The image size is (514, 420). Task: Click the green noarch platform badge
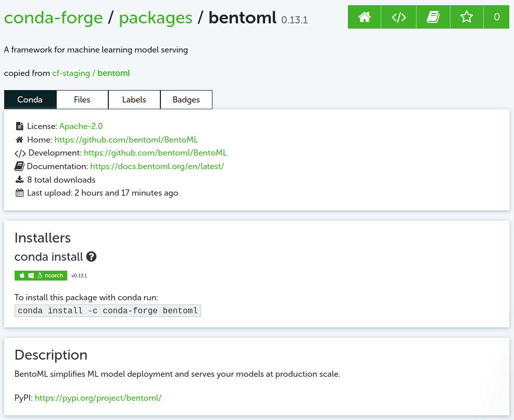41,275
